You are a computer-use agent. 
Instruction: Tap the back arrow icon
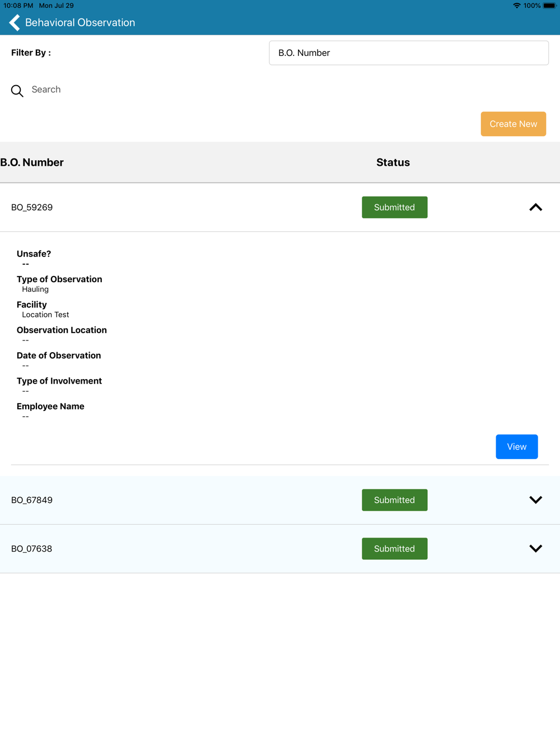(x=15, y=22)
